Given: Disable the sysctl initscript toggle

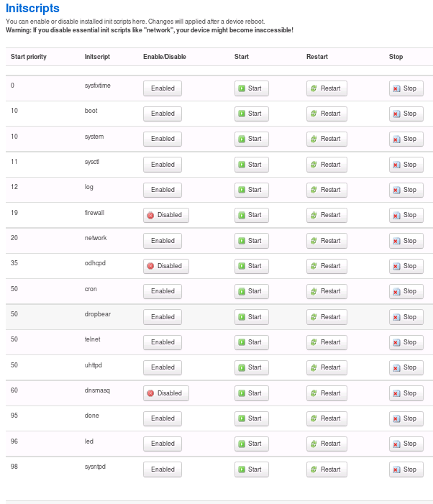Looking at the screenshot, I should [163, 165].
